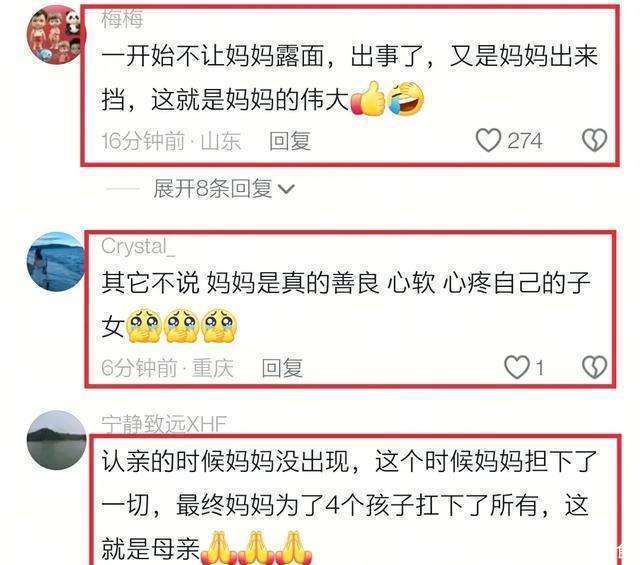Open username 梅梅
This screenshot has width=640, height=565.
(122, 19)
